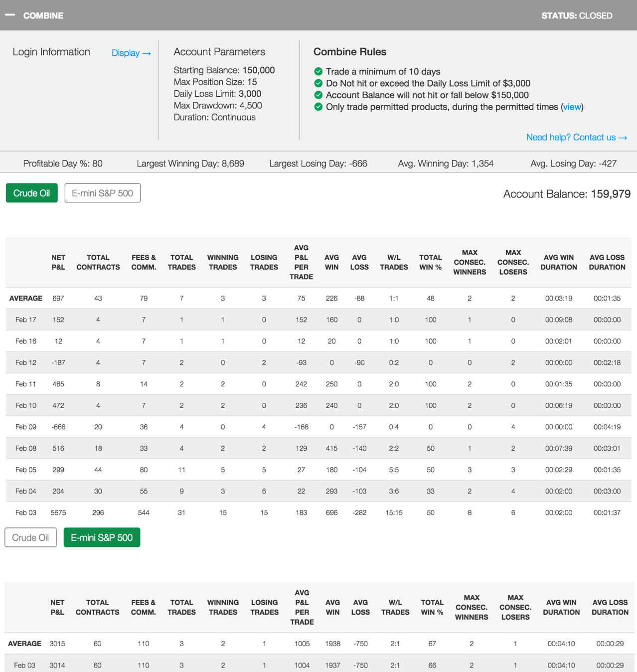Click the AVERAGE row in Crude Oil table
637x672 pixels.
(x=26, y=298)
